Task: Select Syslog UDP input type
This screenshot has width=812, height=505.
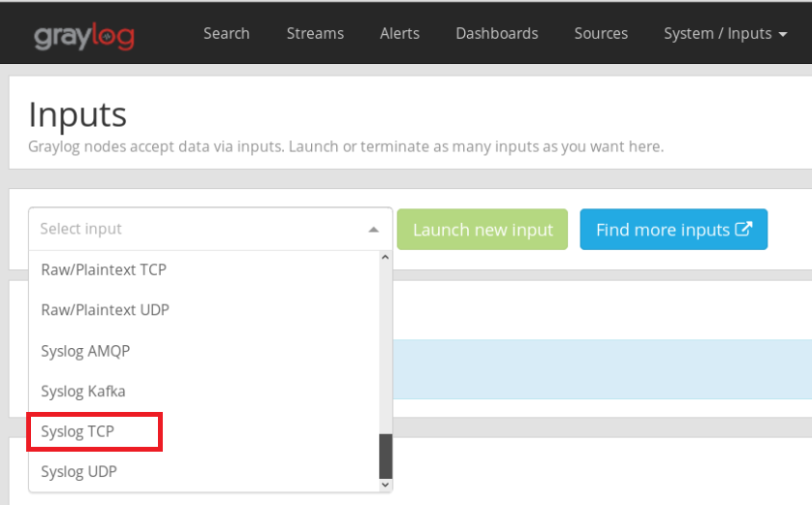Action: 204,471
